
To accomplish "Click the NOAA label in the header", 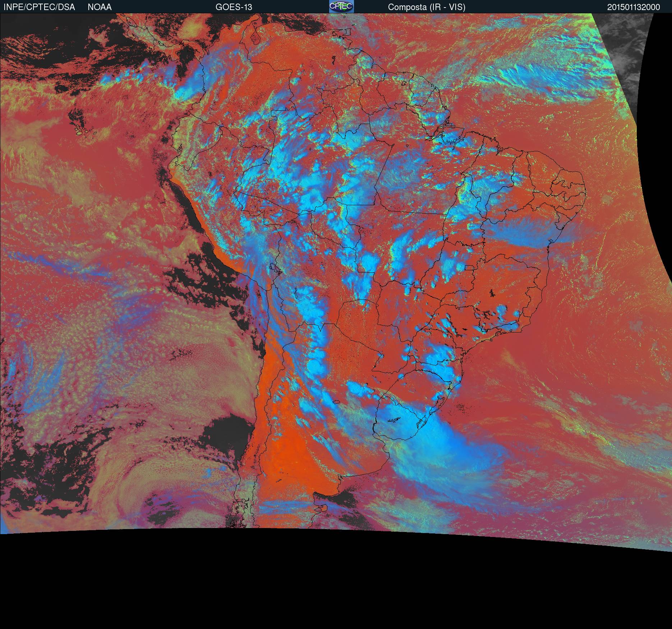I will (100, 7).
